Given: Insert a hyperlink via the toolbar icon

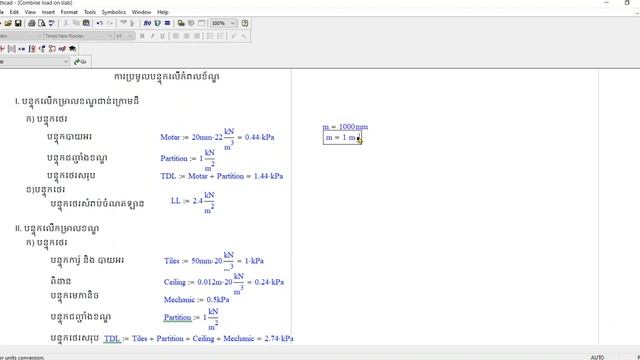Looking at the screenshot, I should coord(181,23).
